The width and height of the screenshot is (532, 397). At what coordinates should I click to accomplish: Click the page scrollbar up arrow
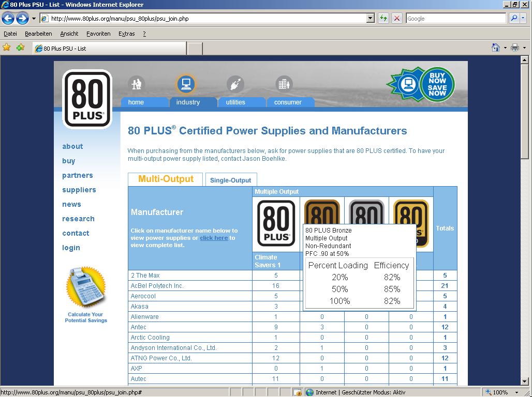click(525, 59)
